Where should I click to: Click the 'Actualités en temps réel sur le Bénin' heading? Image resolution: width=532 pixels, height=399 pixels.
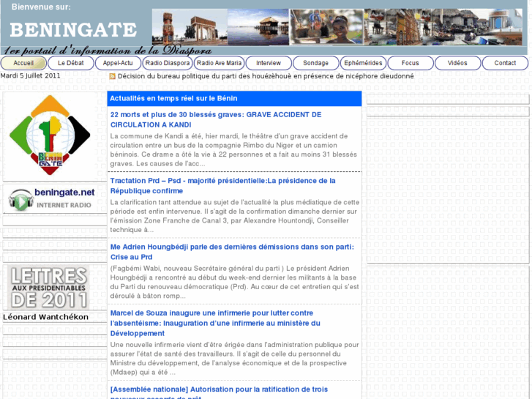[173, 99]
